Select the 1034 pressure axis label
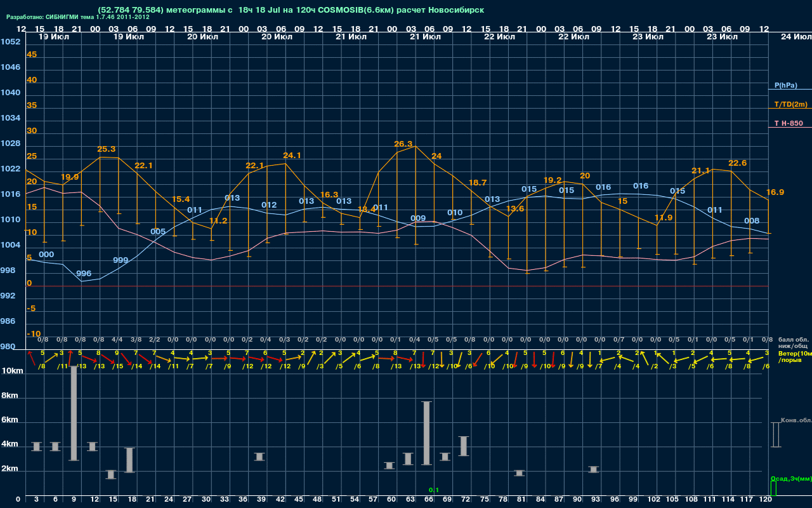This screenshot has height=508, width=812. tap(10, 118)
